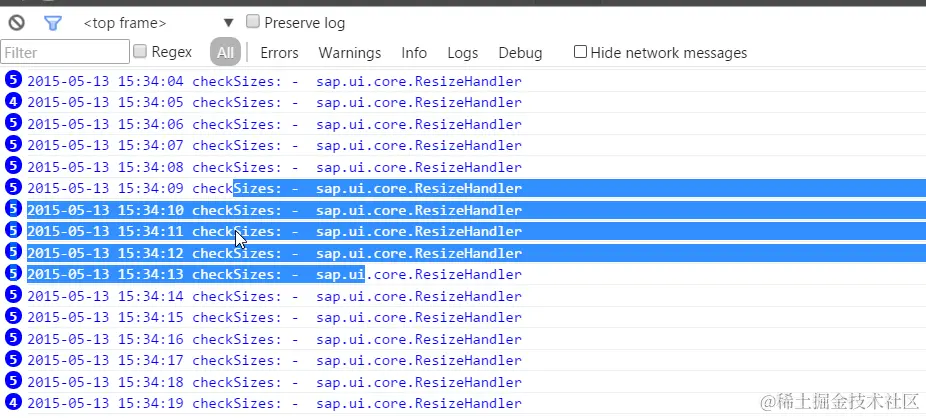Select the All filter button
The image size is (926, 418).
(x=225, y=52)
